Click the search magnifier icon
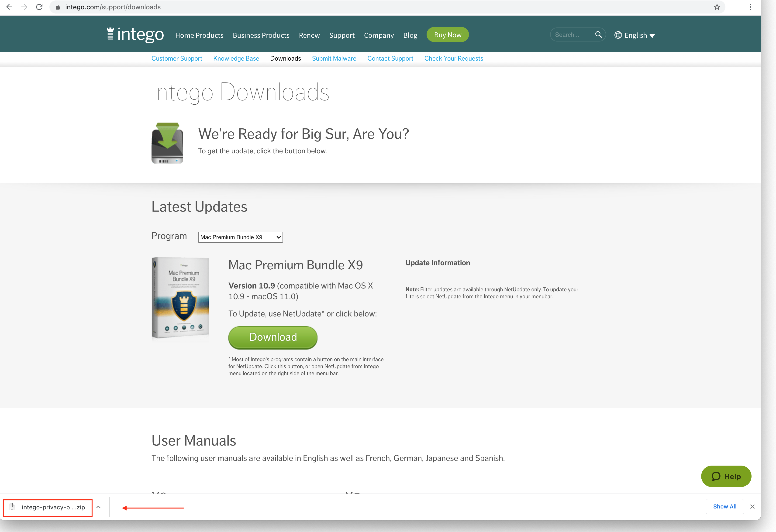The width and height of the screenshot is (776, 532). [598, 34]
